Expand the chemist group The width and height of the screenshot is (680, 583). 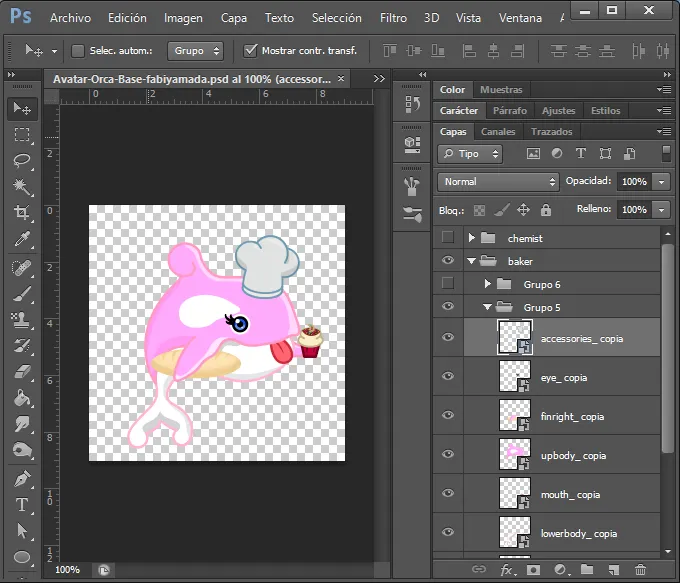(472, 238)
